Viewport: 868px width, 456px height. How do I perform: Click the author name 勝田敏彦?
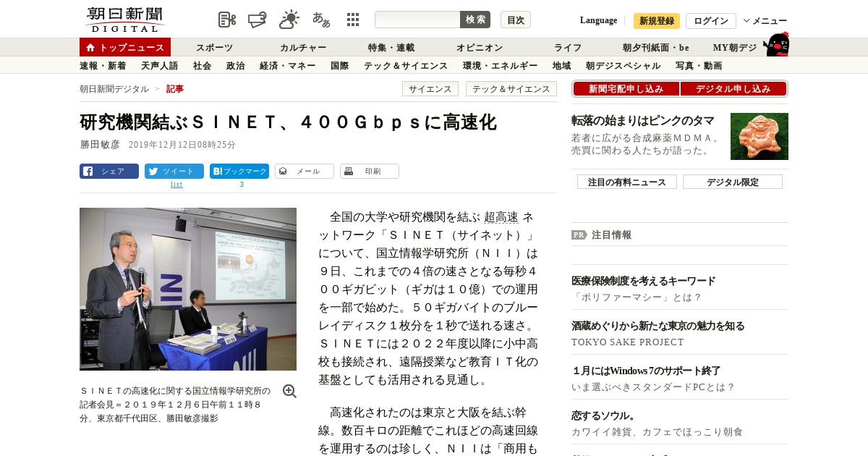point(100,145)
